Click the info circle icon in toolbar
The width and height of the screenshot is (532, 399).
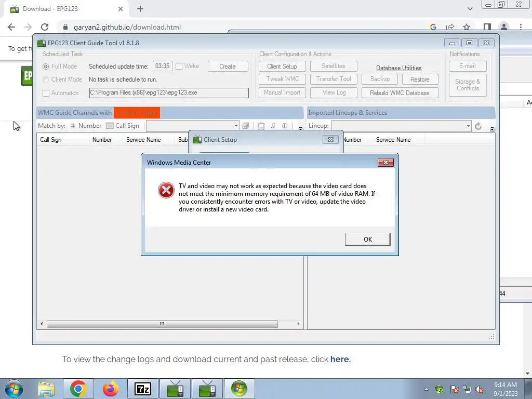285,126
